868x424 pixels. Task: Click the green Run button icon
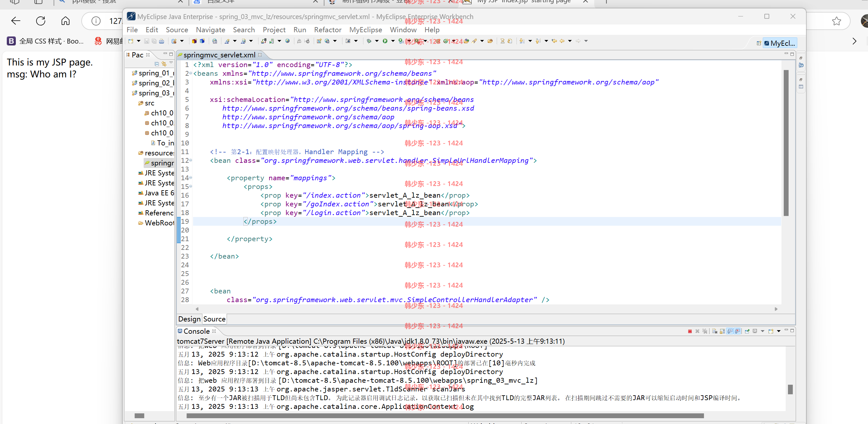pos(385,41)
